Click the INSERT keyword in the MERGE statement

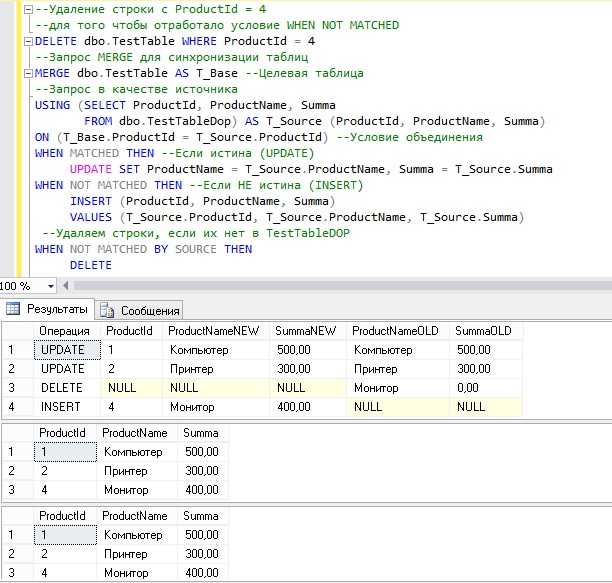pos(91,201)
